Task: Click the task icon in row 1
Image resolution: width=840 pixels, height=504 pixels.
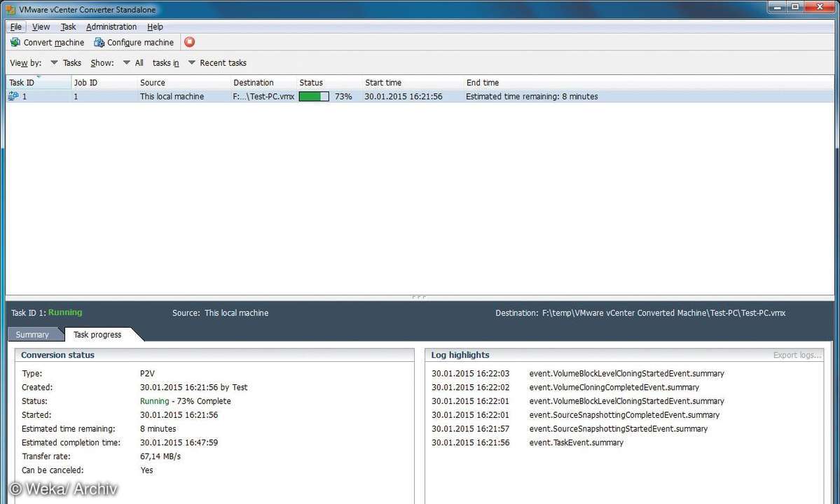Action: (13, 97)
